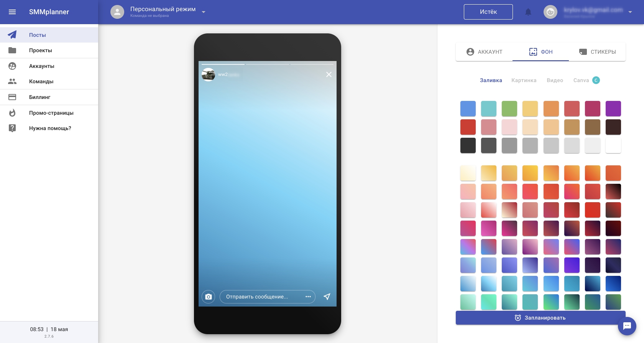Click the tank avatar in story preview
Viewport: 644px width, 343px height.
(209, 74)
